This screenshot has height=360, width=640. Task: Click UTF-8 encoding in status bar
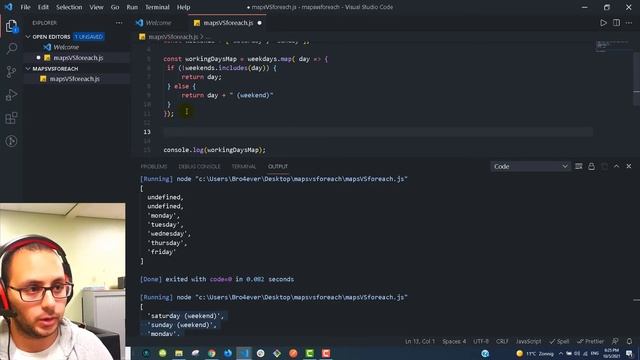[481, 341]
